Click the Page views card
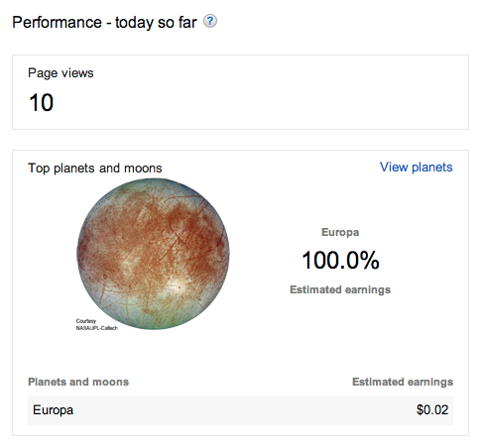Viewport: 483px width, 448px height. [240, 92]
